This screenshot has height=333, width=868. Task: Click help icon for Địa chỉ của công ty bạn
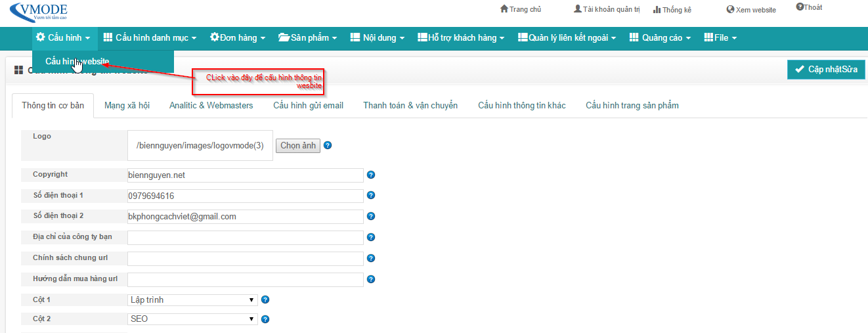(370, 237)
